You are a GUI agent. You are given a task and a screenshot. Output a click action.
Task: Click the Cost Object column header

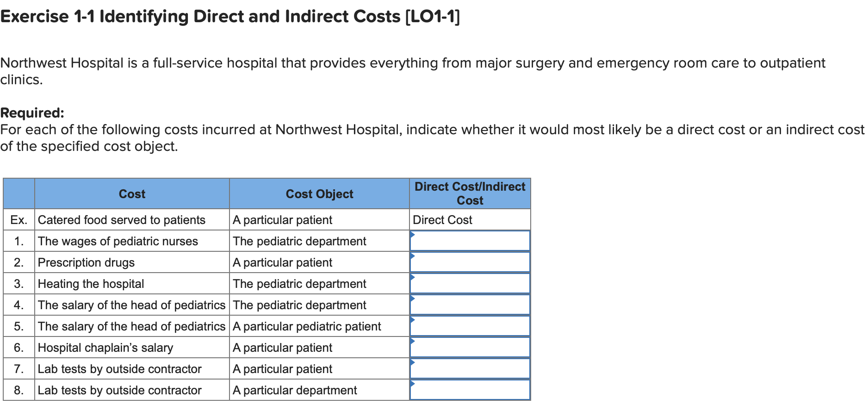pos(318,193)
